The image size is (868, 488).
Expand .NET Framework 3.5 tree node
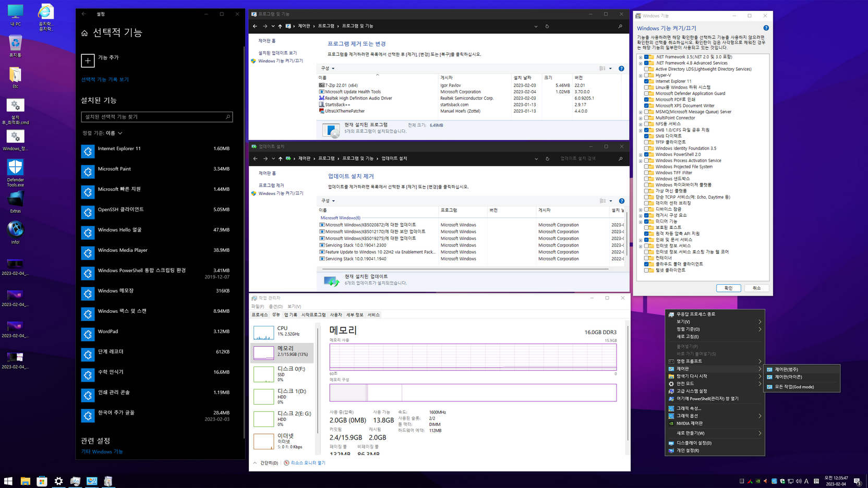point(641,57)
